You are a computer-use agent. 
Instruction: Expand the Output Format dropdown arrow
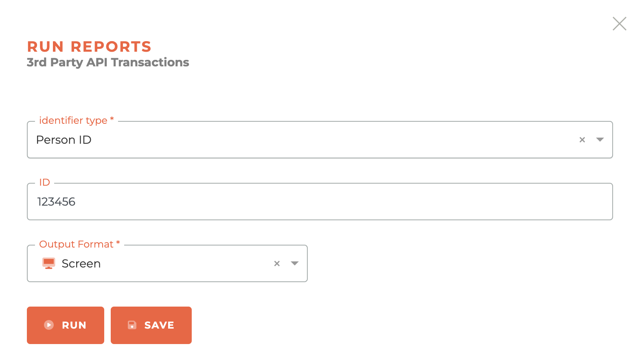click(295, 263)
